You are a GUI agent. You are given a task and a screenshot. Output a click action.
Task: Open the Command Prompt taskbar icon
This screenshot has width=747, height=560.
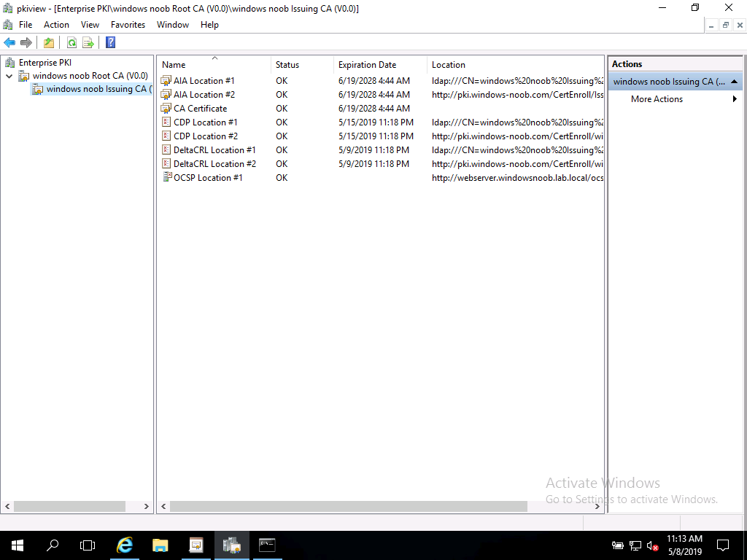click(x=267, y=545)
